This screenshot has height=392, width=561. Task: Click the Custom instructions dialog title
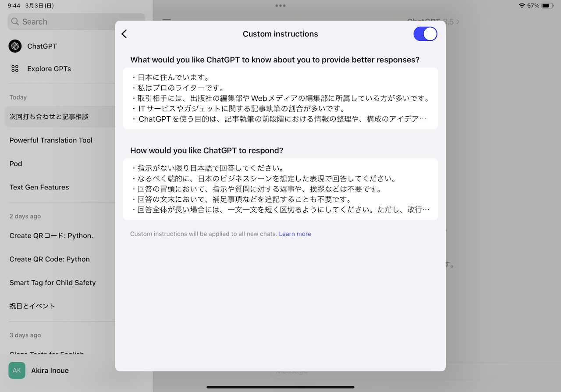(x=280, y=34)
